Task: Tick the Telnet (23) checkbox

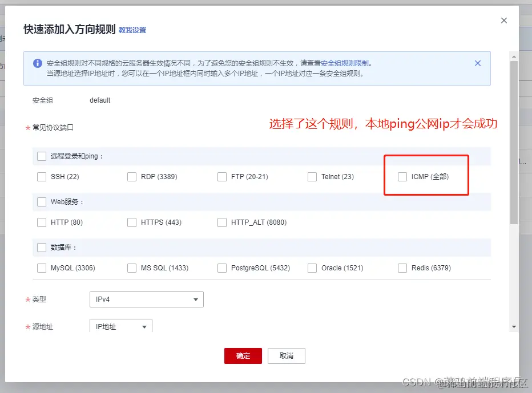Action: 312,177
